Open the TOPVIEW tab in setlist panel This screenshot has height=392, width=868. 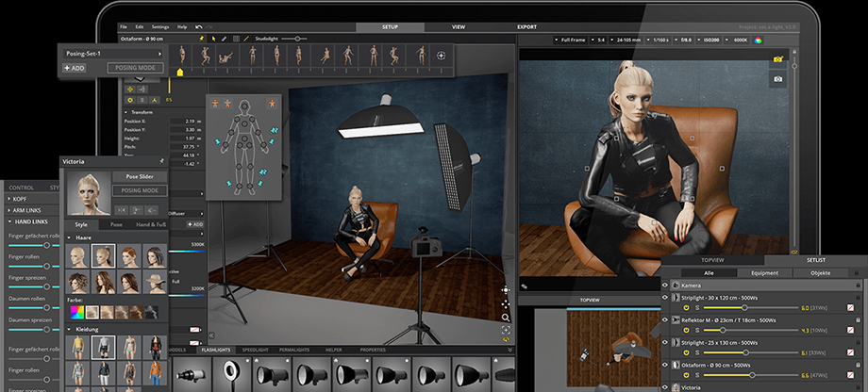click(712, 260)
